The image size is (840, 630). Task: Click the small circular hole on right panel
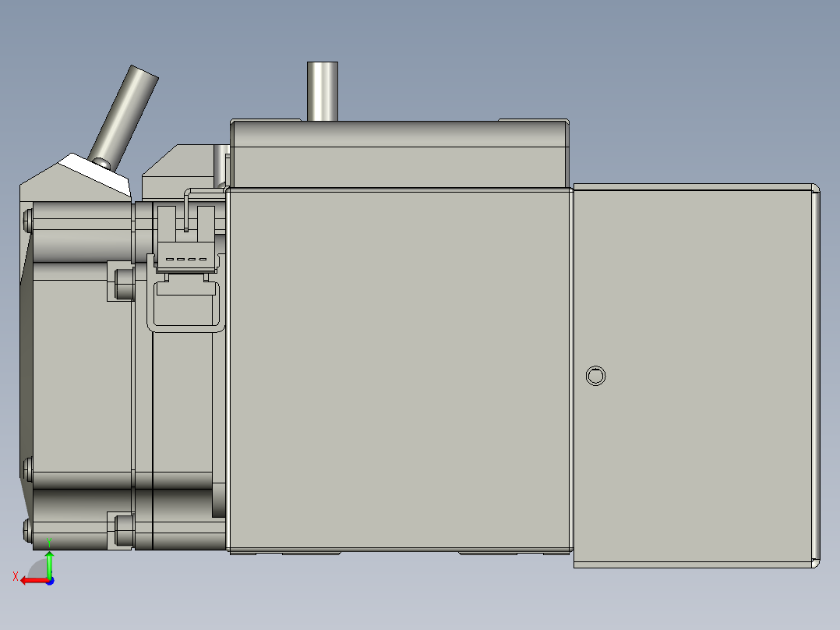pos(595,376)
